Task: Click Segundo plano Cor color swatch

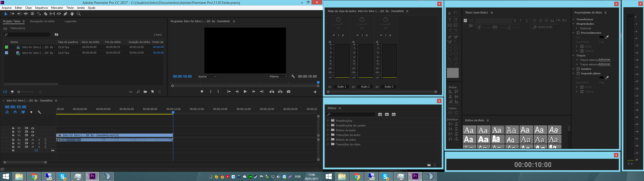Action: [x=602, y=78]
